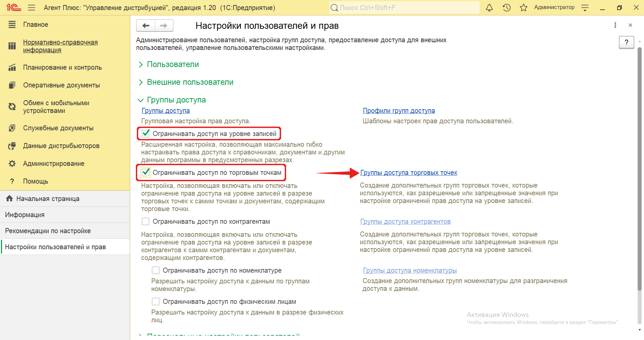Screen dimensions: 644x340
Task: Click the Служебные документы icon
Action: 12,128
